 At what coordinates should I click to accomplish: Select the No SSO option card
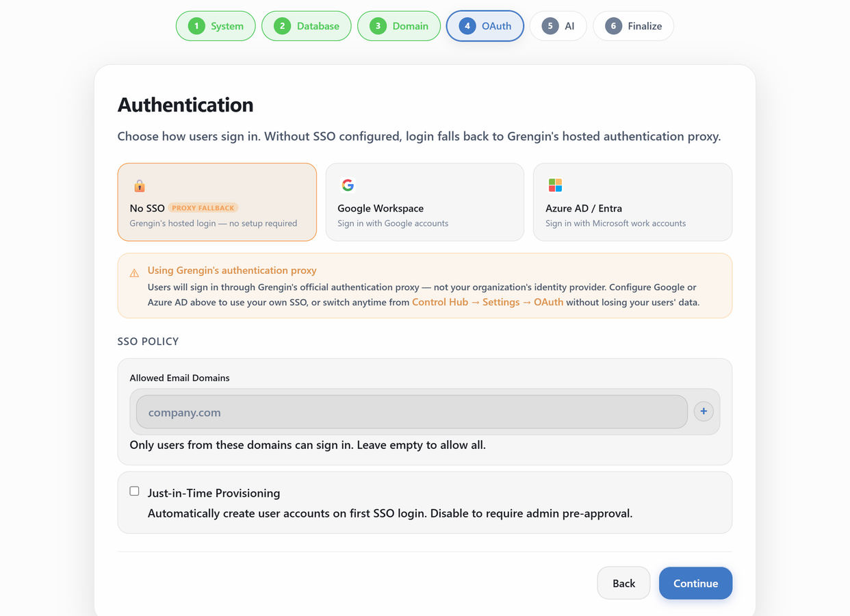click(x=217, y=202)
